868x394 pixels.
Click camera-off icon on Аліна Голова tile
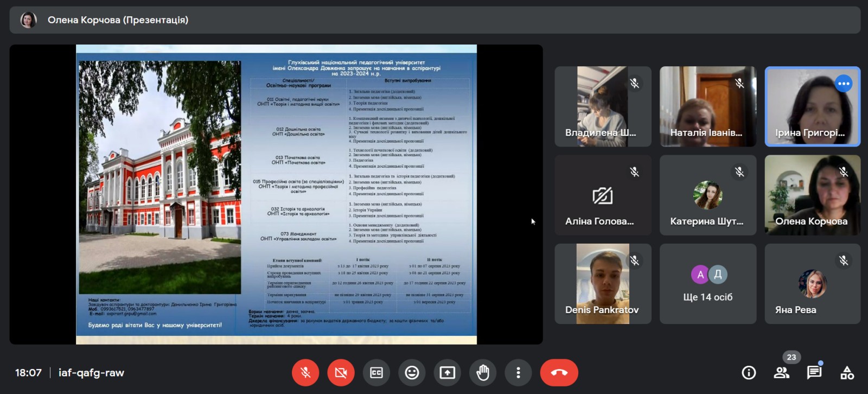pyautogui.click(x=603, y=195)
